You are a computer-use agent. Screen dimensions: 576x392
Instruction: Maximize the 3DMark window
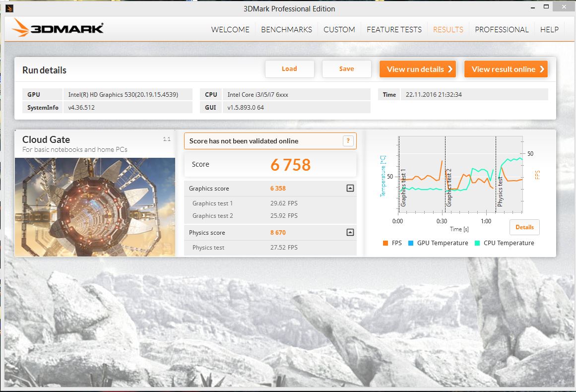click(x=546, y=7)
